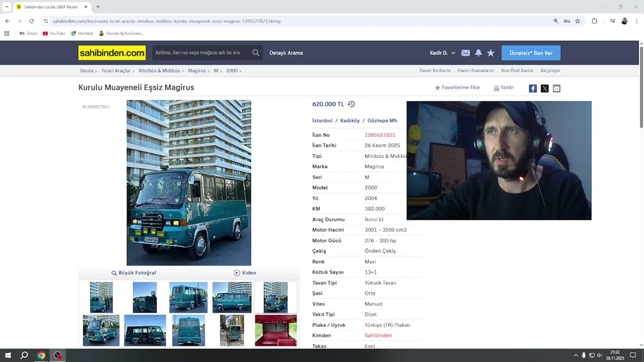Click Sahibinden value in Kimden row

[378, 335]
